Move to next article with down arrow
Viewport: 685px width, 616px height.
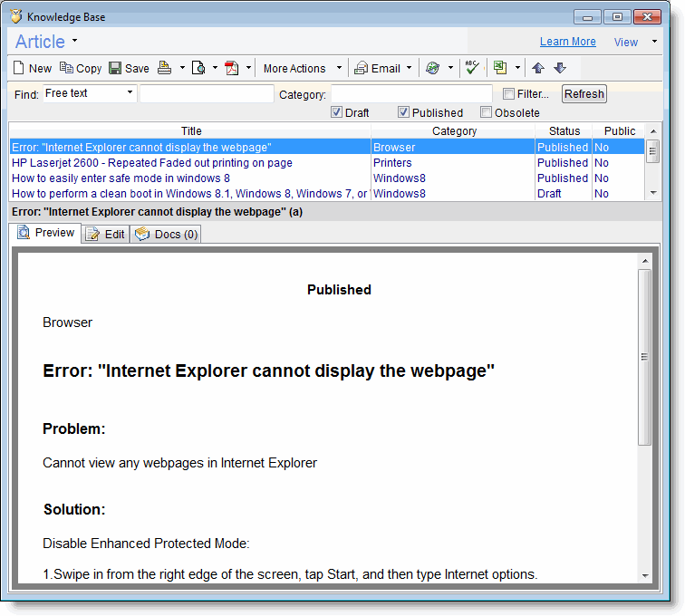pyautogui.click(x=559, y=68)
